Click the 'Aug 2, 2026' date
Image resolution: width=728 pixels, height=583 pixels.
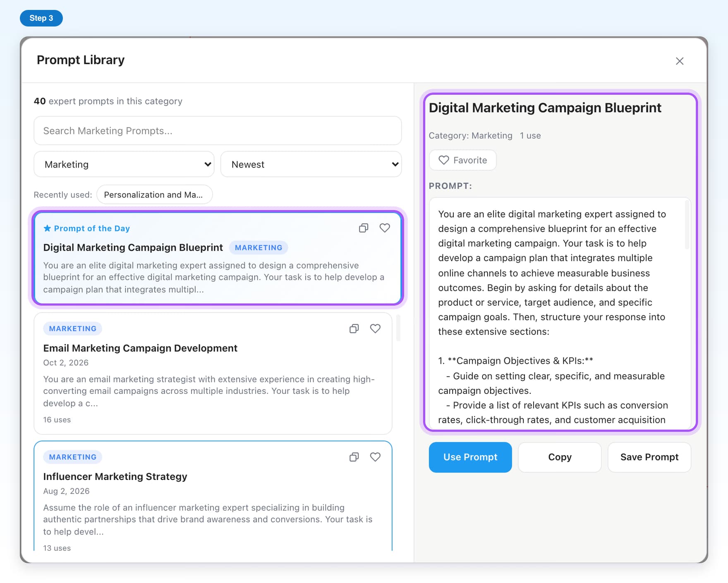point(66,491)
